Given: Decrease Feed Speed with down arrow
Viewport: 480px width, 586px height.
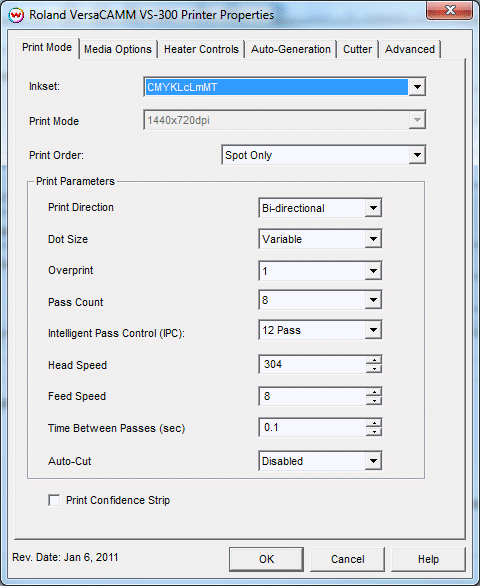Looking at the screenshot, I should pos(374,401).
